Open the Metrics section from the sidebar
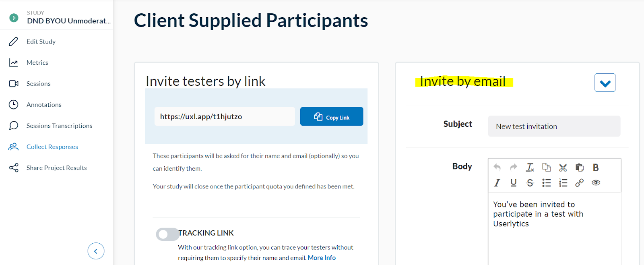Screen dimensions: 644x265 pyautogui.click(x=37, y=62)
